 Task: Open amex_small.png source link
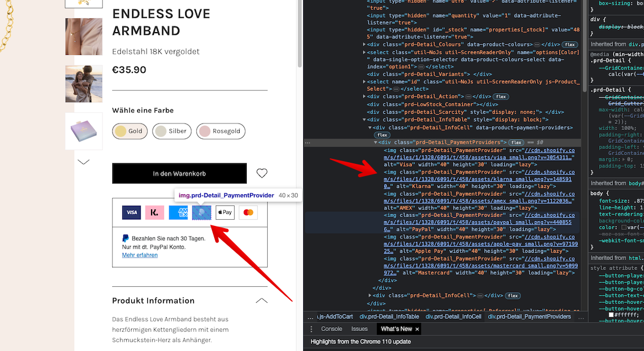479,197
